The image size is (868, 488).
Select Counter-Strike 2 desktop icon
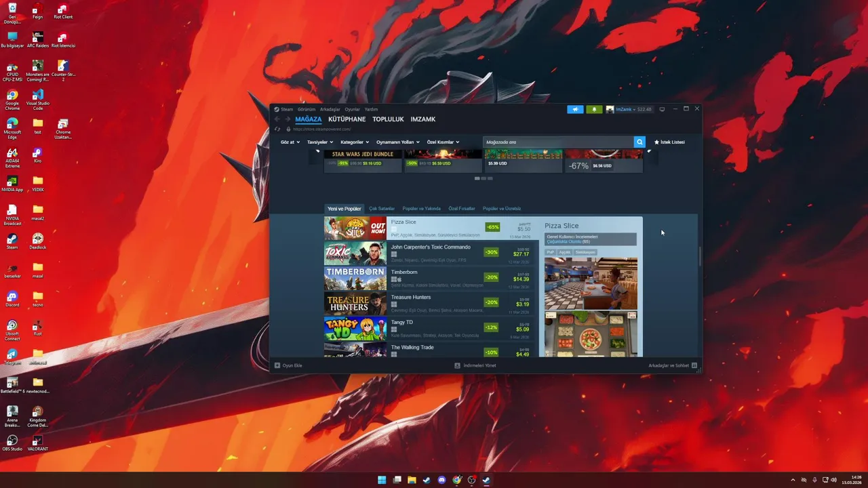click(x=63, y=70)
